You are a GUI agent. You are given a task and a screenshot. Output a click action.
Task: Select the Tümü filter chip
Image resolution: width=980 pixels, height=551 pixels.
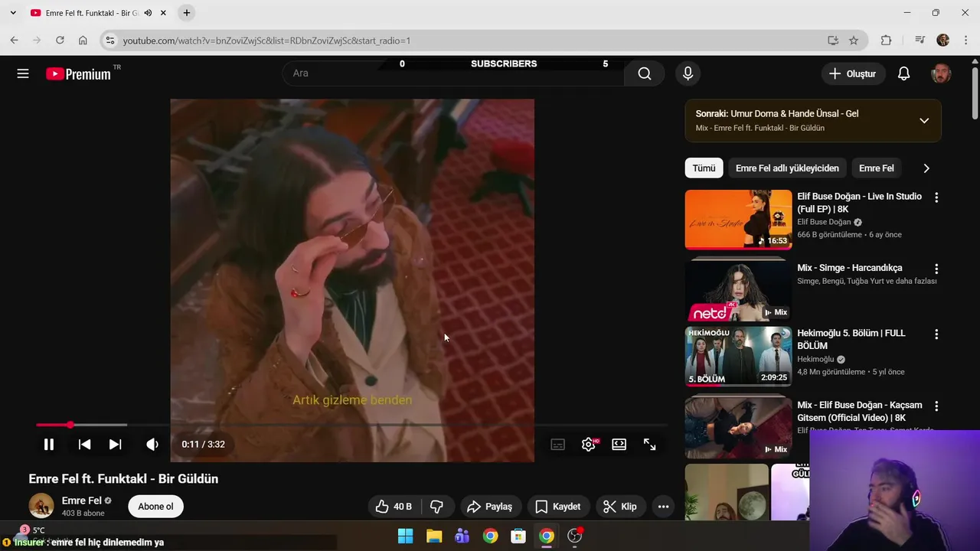pyautogui.click(x=704, y=168)
